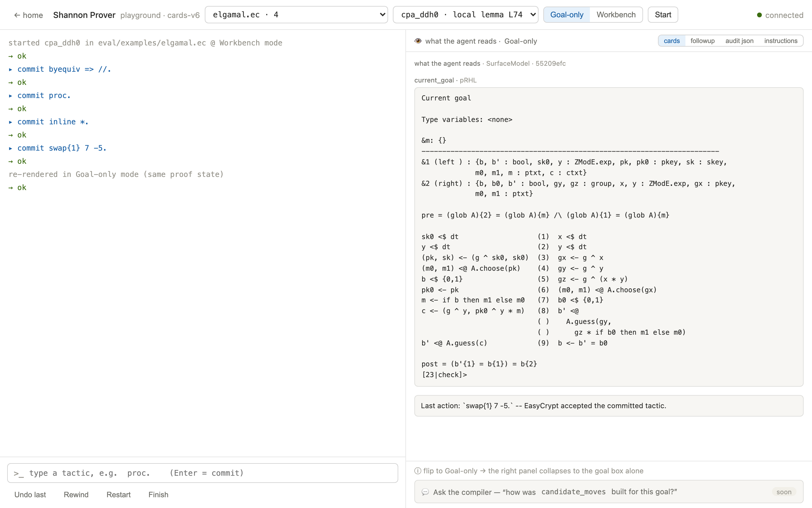Click the home back link
The width and height of the screenshot is (812, 508).
[29, 15]
